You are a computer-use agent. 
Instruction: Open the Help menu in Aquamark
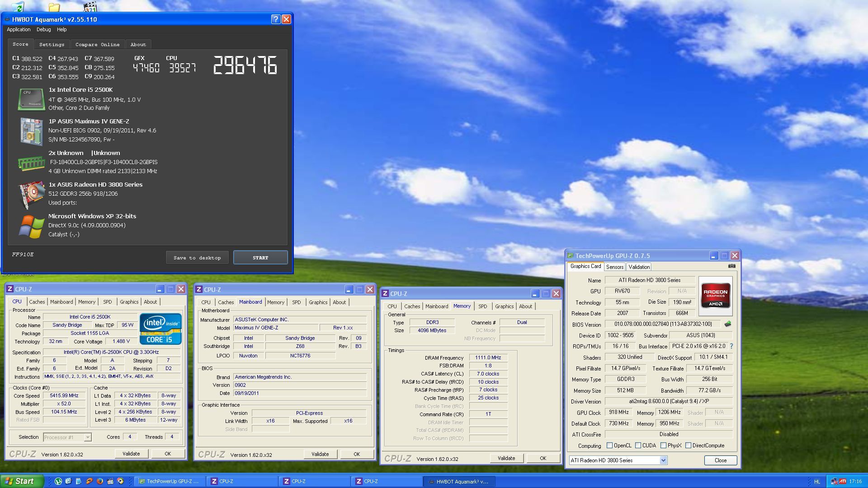[x=62, y=29]
